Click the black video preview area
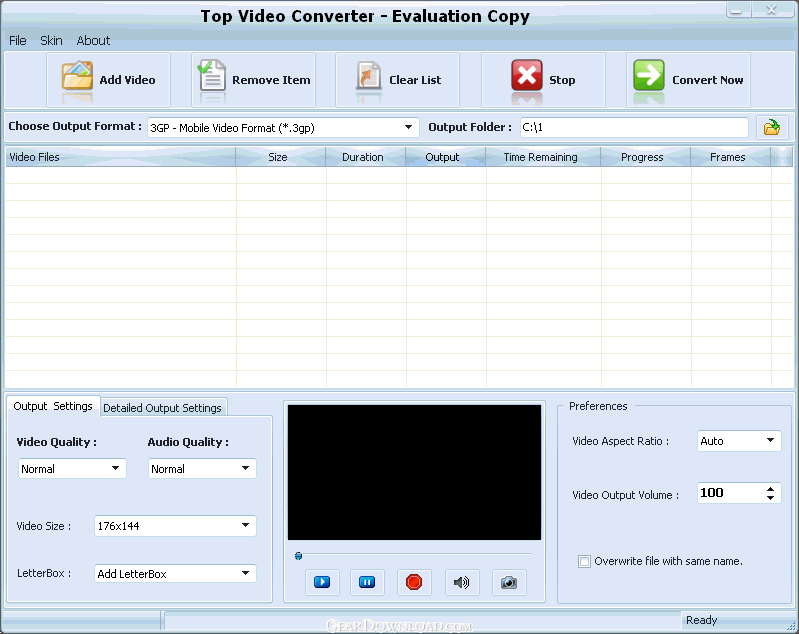Image resolution: width=799 pixels, height=634 pixels. tap(414, 472)
